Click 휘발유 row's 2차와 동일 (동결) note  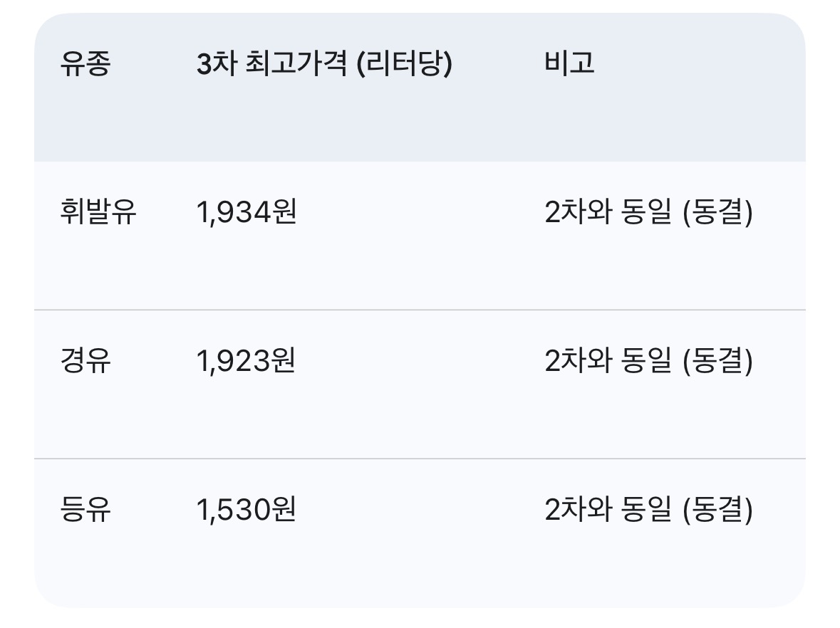pyautogui.click(x=649, y=212)
